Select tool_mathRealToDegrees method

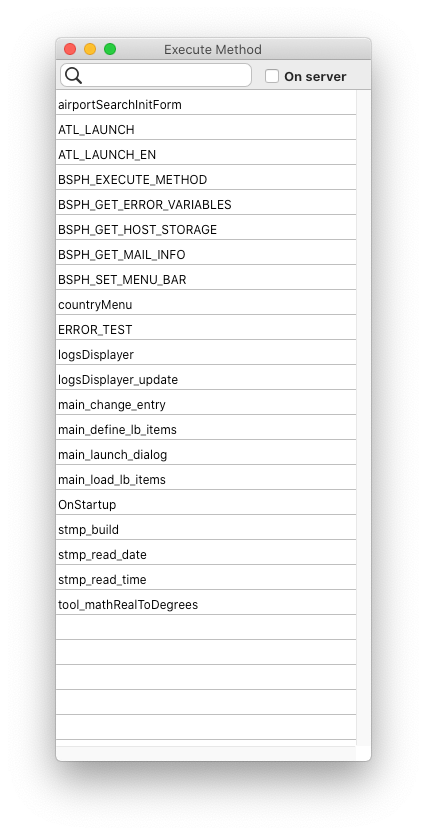tap(206, 605)
